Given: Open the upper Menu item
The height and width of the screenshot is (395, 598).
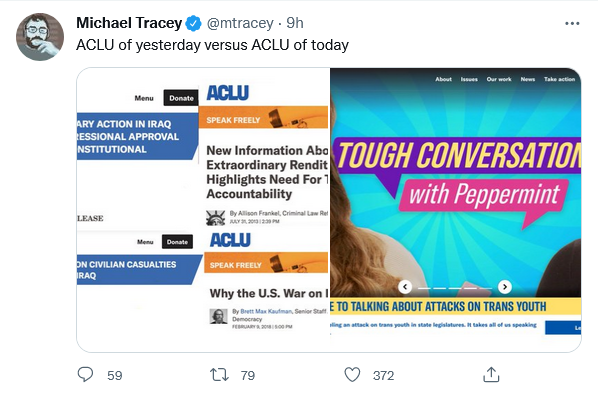Looking at the screenshot, I should tap(144, 98).
